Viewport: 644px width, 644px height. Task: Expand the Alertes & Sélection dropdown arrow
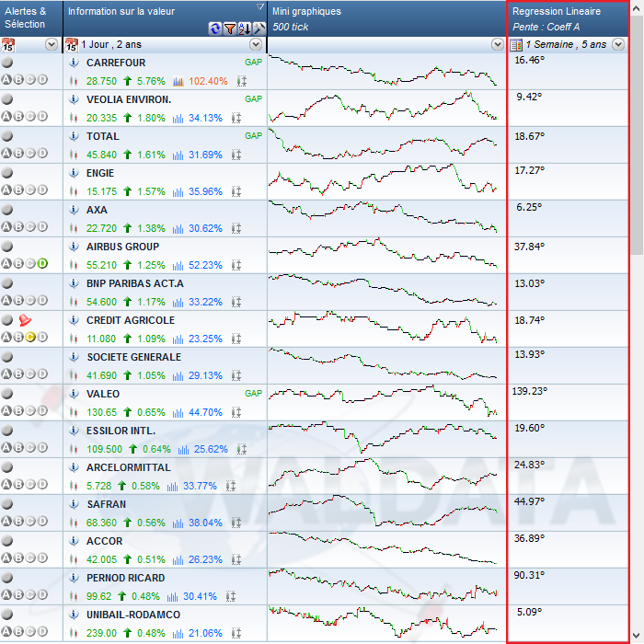(52, 44)
